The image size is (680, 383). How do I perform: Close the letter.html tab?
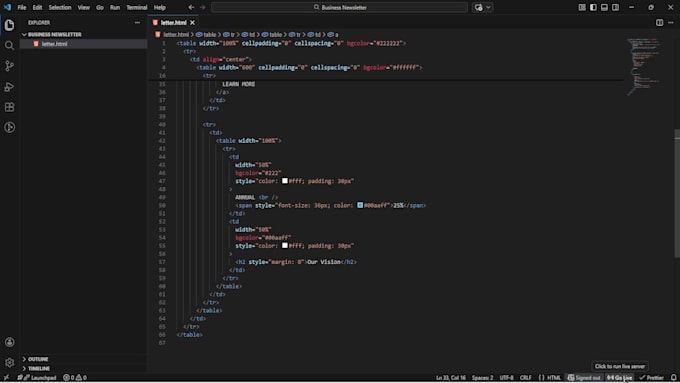[x=193, y=23]
